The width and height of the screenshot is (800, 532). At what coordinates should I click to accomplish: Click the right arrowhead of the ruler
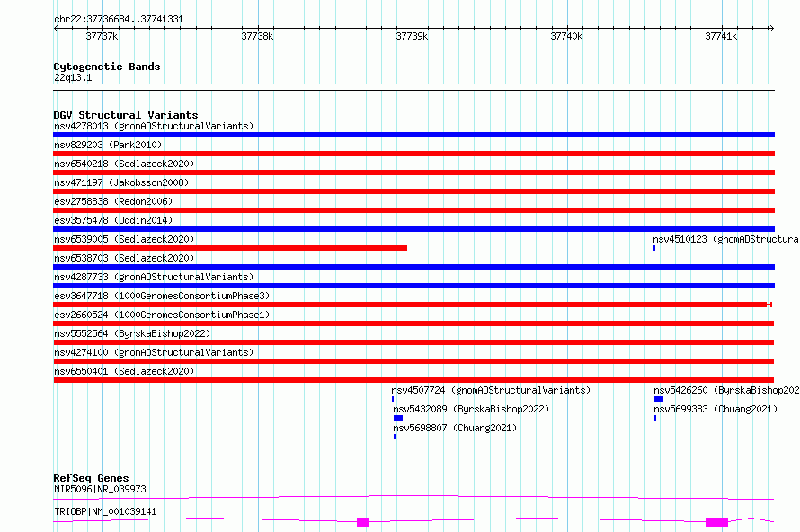[772, 29]
